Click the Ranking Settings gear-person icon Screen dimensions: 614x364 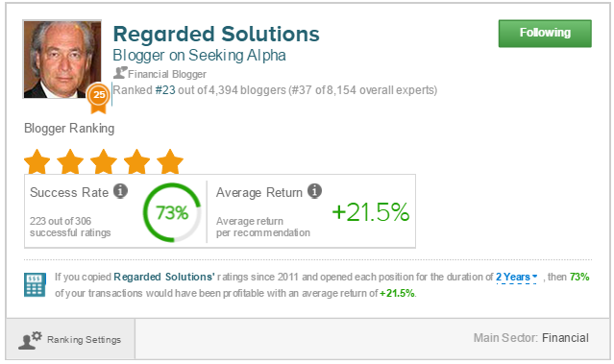pyautogui.click(x=30, y=340)
